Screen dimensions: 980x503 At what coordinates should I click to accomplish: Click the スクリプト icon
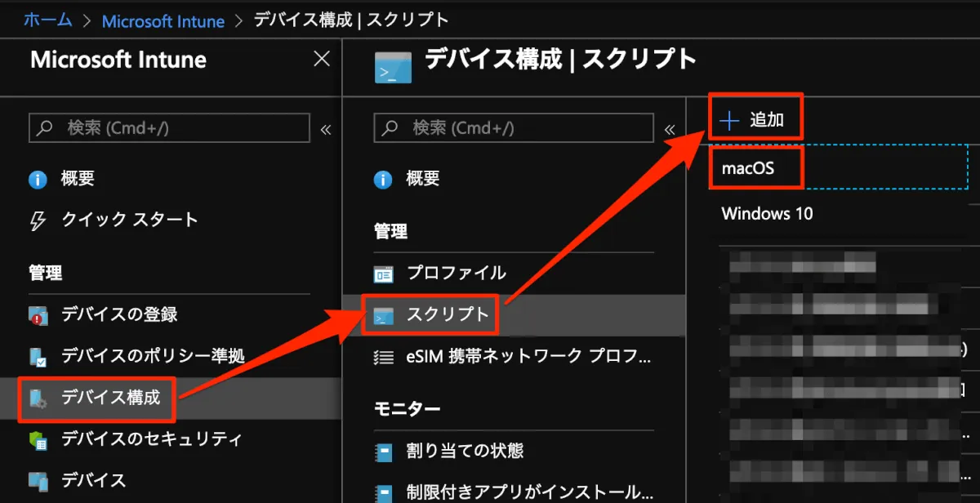[383, 315]
